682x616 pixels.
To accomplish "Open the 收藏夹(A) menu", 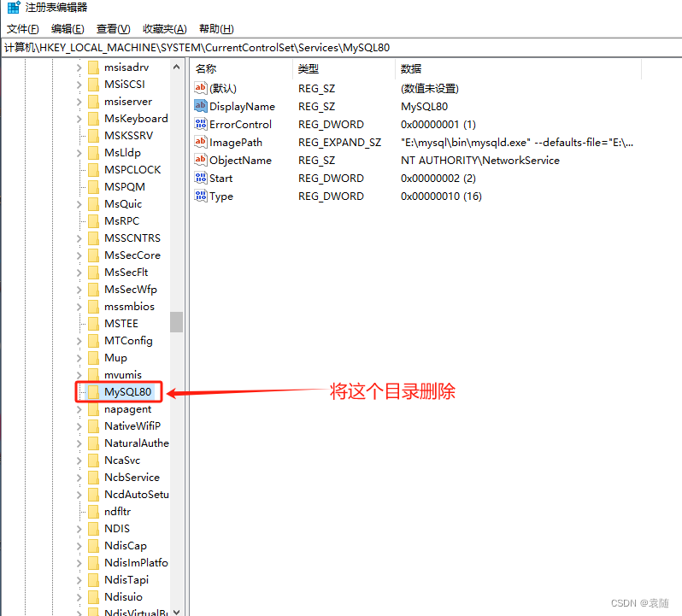I will point(164,29).
